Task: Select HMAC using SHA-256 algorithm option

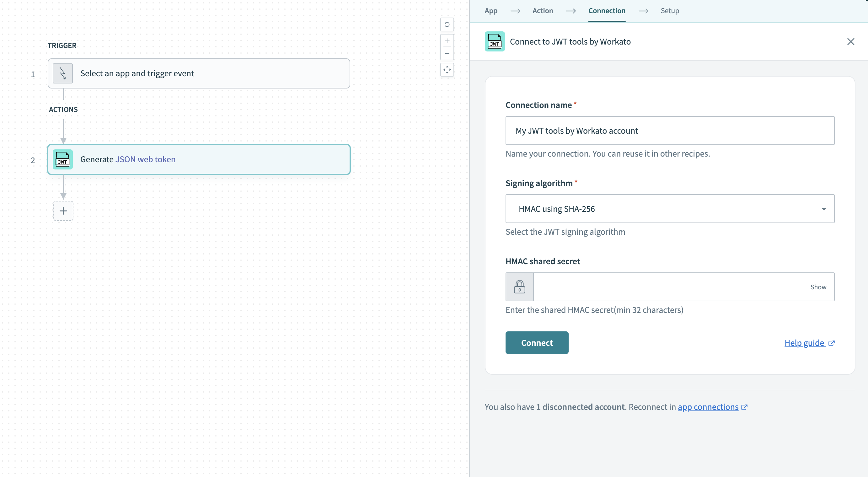Action: pyautogui.click(x=669, y=209)
